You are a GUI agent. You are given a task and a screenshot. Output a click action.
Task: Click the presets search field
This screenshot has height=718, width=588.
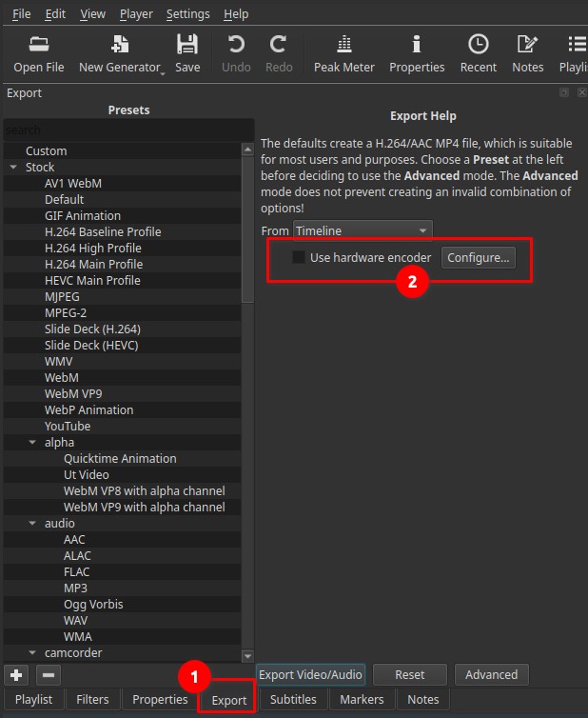(x=128, y=130)
